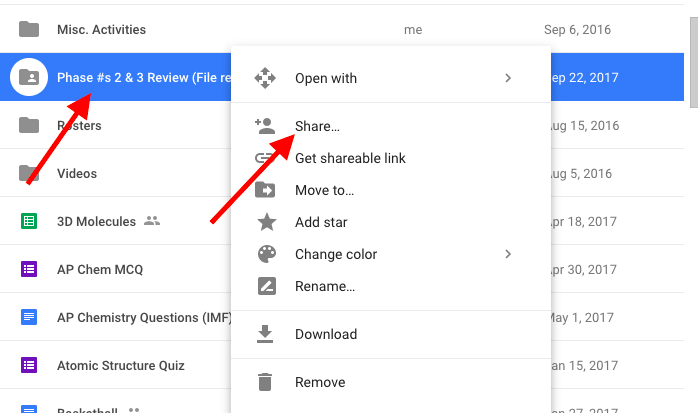
Task: Select Share... in the context menu
Action: point(391,126)
